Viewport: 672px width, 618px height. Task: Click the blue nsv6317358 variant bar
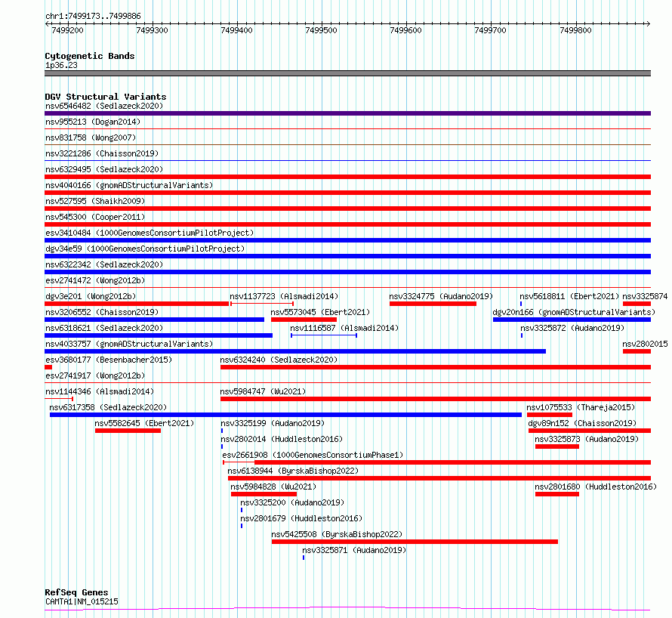tap(285, 415)
